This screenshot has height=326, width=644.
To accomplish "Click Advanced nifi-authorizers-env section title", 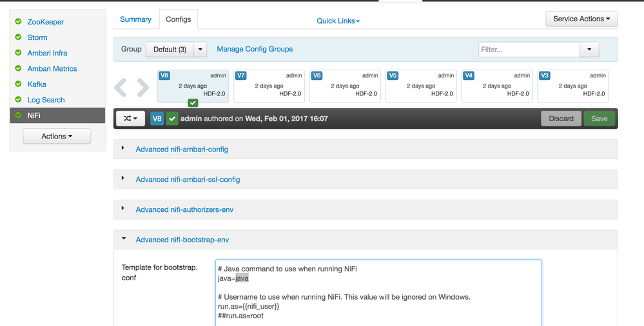I will point(184,210).
